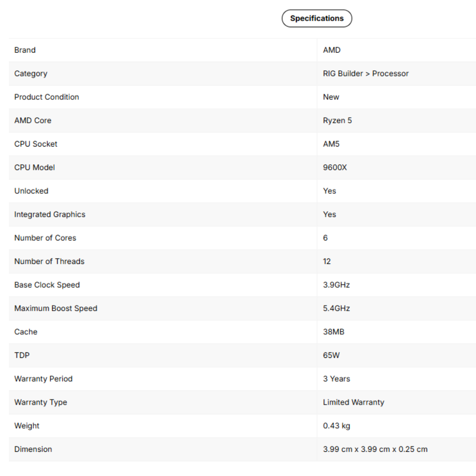
Task: Click the Unlocked row's Yes value
Action: click(x=330, y=191)
